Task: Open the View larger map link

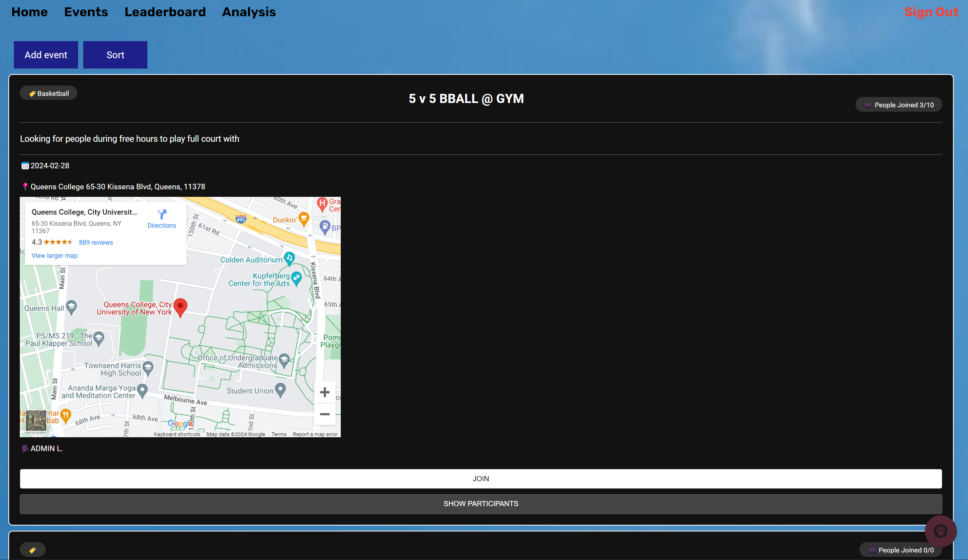Action: point(55,255)
